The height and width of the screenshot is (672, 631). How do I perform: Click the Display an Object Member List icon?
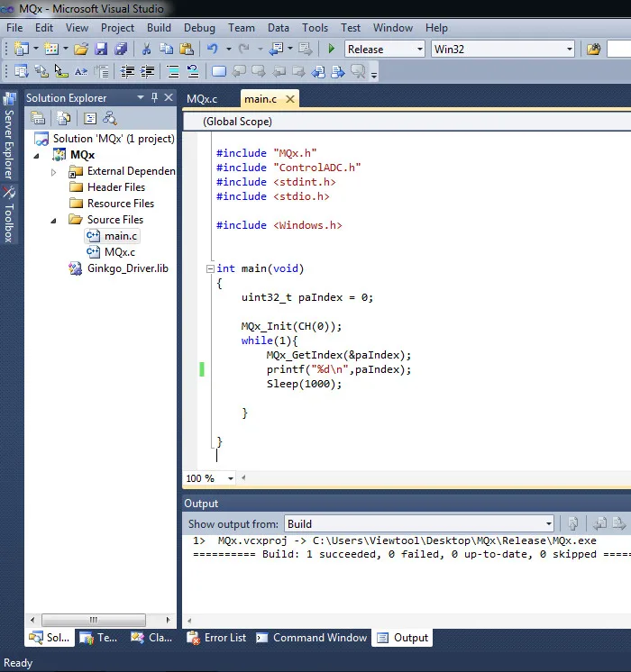pos(21,71)
